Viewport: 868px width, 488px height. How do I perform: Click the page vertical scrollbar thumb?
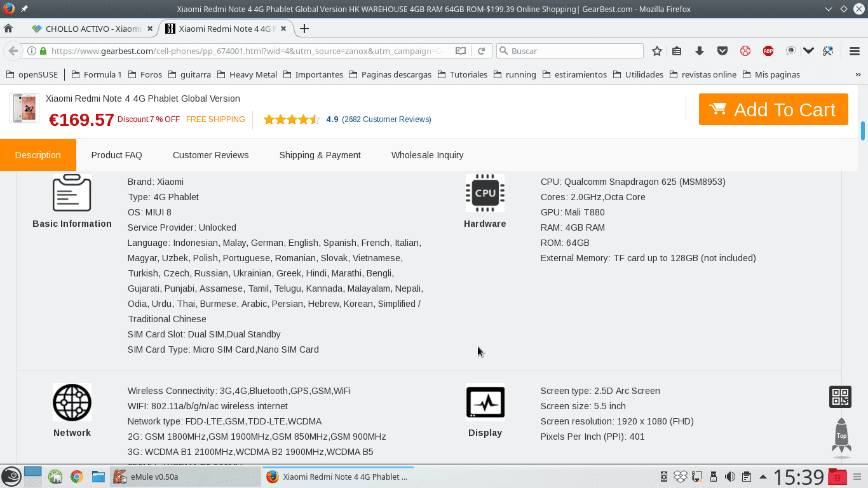[863, 130]
